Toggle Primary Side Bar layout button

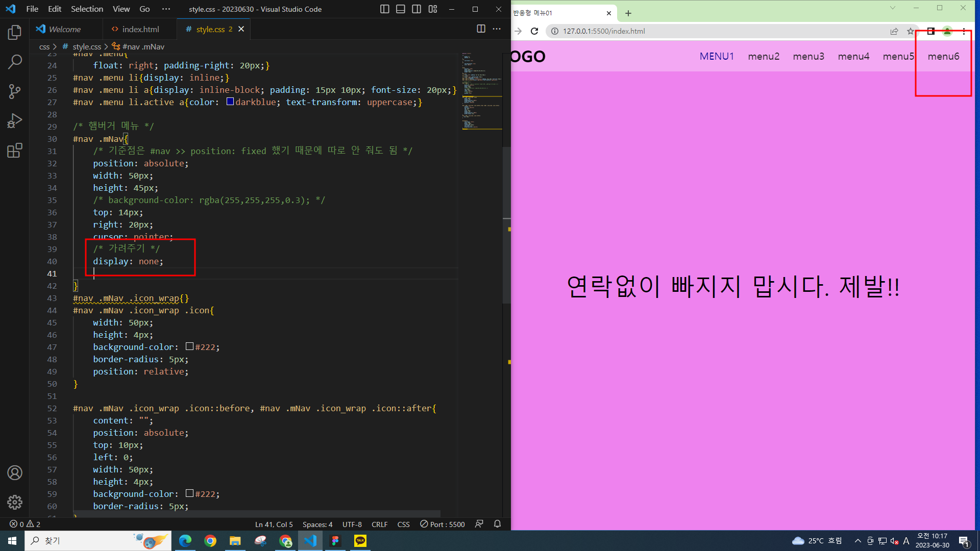point(385,9)
